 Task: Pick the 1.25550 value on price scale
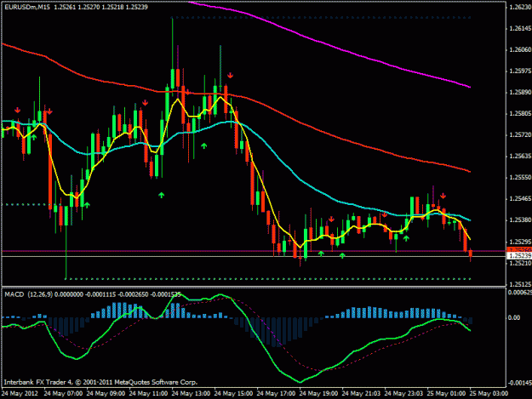click(520, 177)
